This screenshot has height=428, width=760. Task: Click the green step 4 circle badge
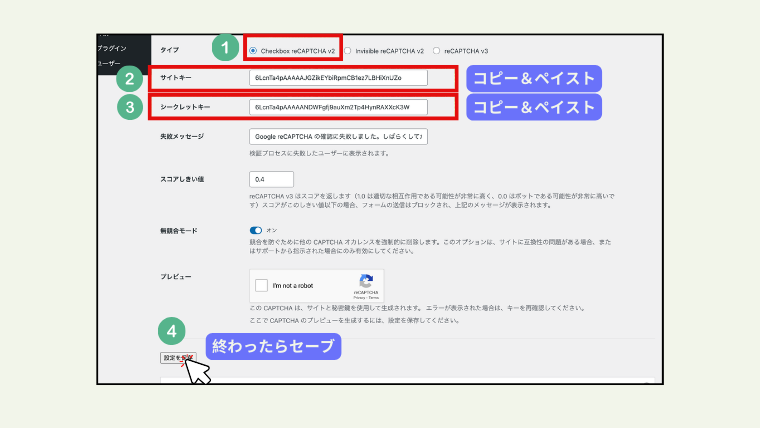tap(171, 328)
